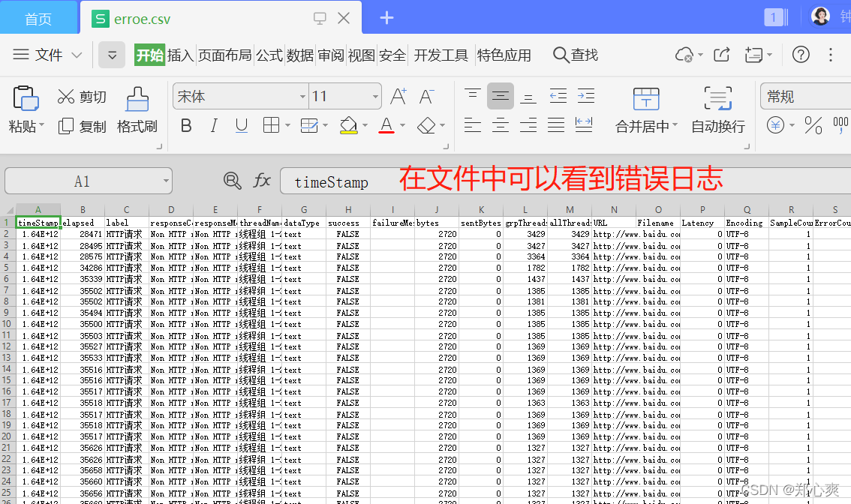Click the distributed alignment icon
The image size is (851, 504).
(x=583, y=125)
